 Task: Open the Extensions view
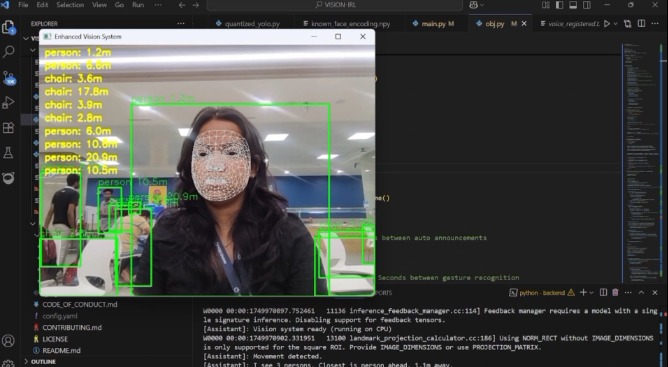(9, 128)
